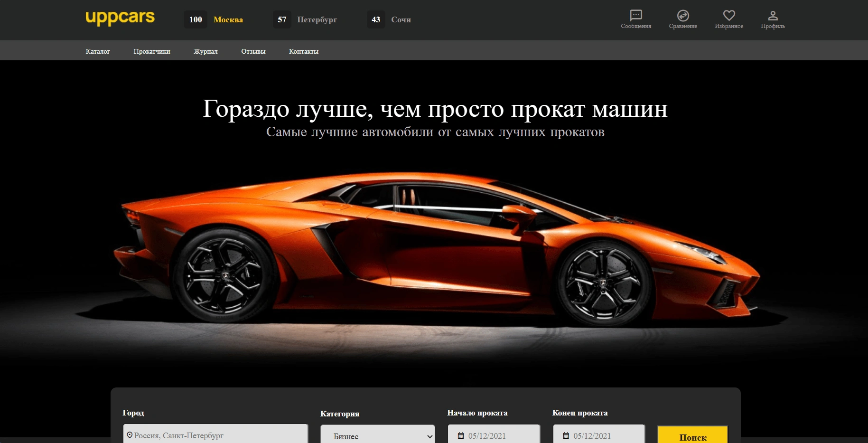Click the Категория label

(x=340, y=414)
